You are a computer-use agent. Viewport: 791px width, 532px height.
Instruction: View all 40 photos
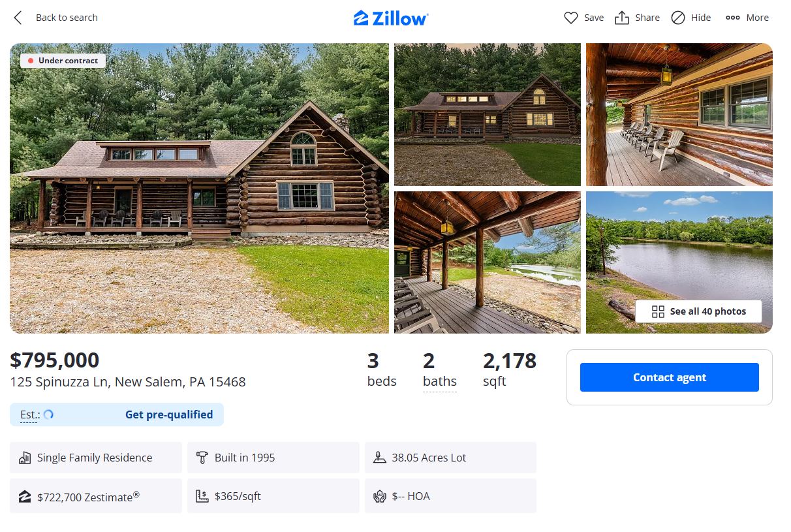coord(698,311)
